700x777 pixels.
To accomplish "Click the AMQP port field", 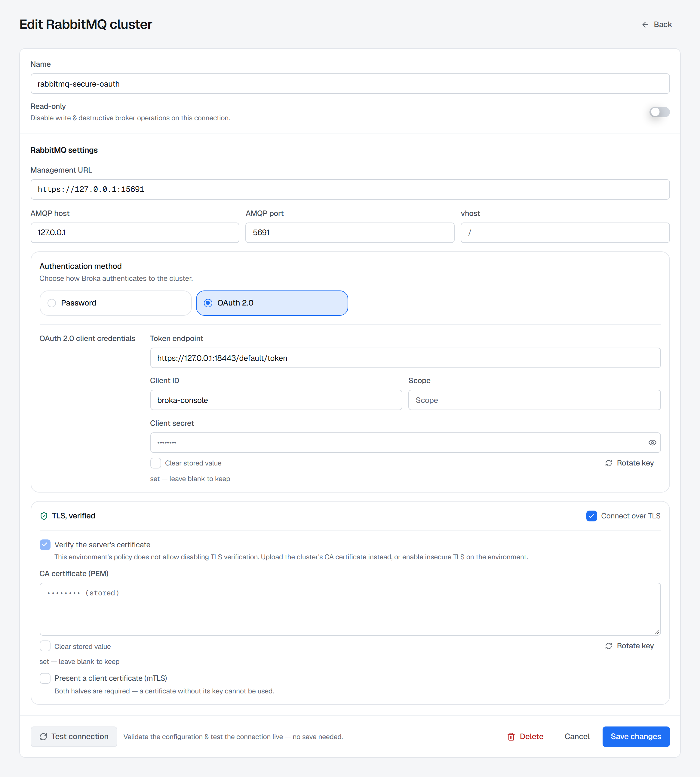I will click(350, 233).
